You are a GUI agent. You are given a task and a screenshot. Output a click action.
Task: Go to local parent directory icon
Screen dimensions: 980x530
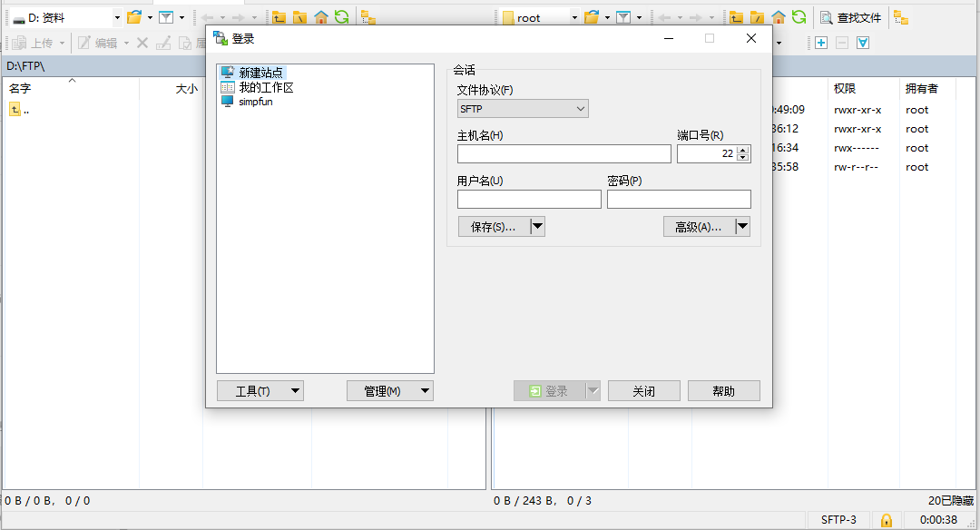[x=279, y=17]
